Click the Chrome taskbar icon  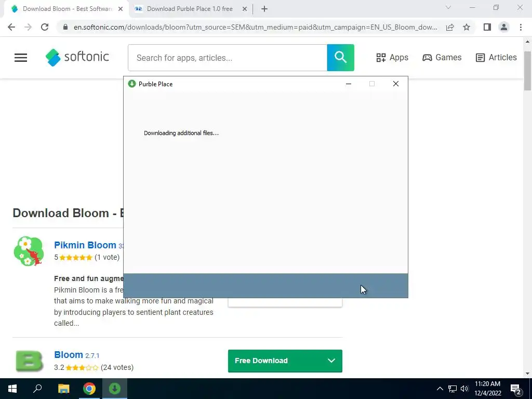pos(89,389)
